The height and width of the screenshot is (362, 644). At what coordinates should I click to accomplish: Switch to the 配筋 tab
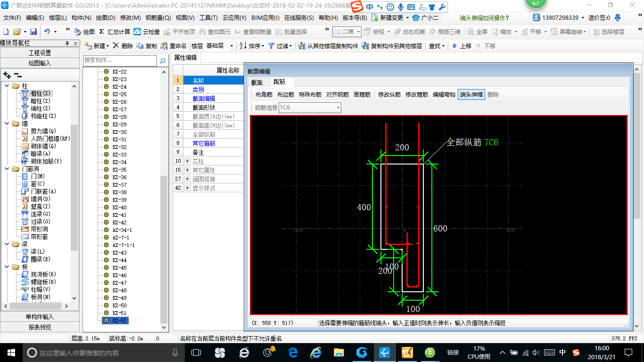coord(280,82)
